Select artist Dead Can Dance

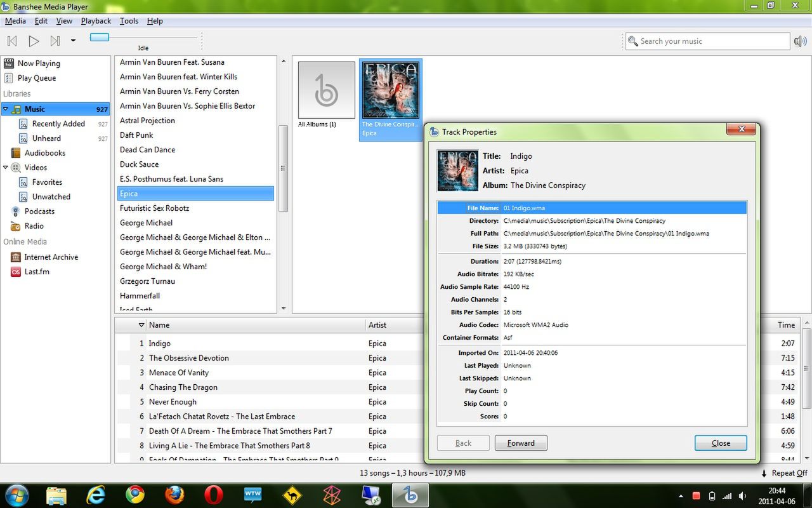click(196, 150)
